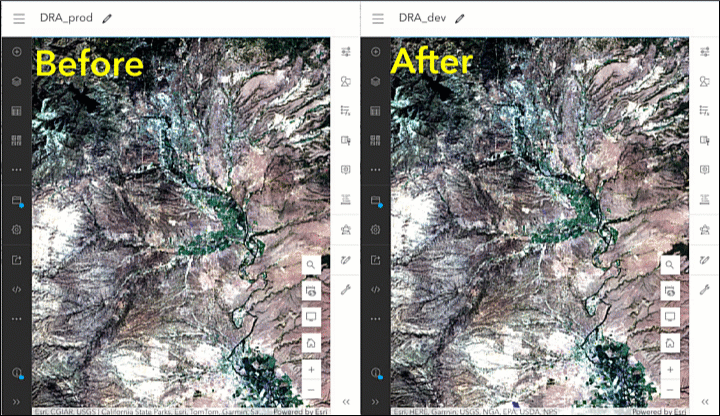Click Add (plus circle) in DRA_dev toolbar

[x=376, y=52]
